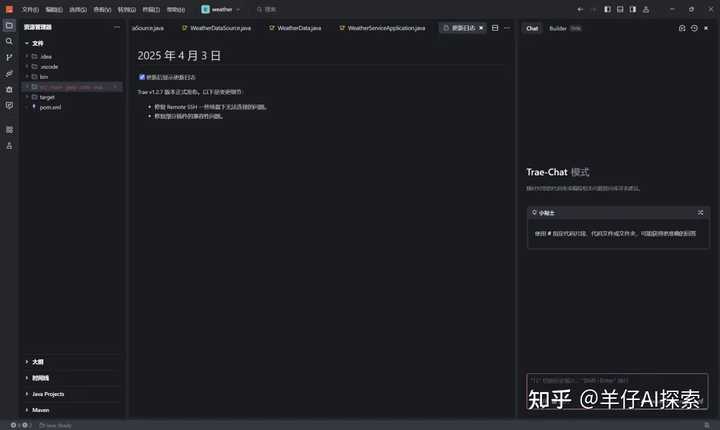Image resolution: width=720 pixels, height=430 pixels.
Task: Close the changelog editor tab
Action: [x=481, y=28]
